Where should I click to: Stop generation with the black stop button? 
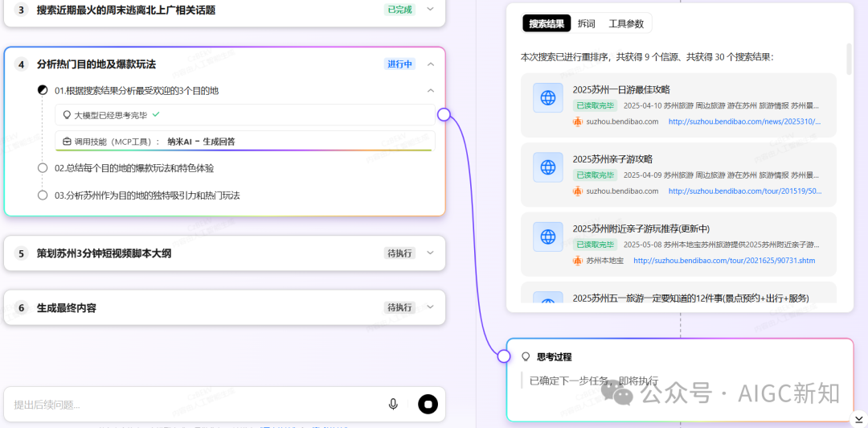[428, 404]
